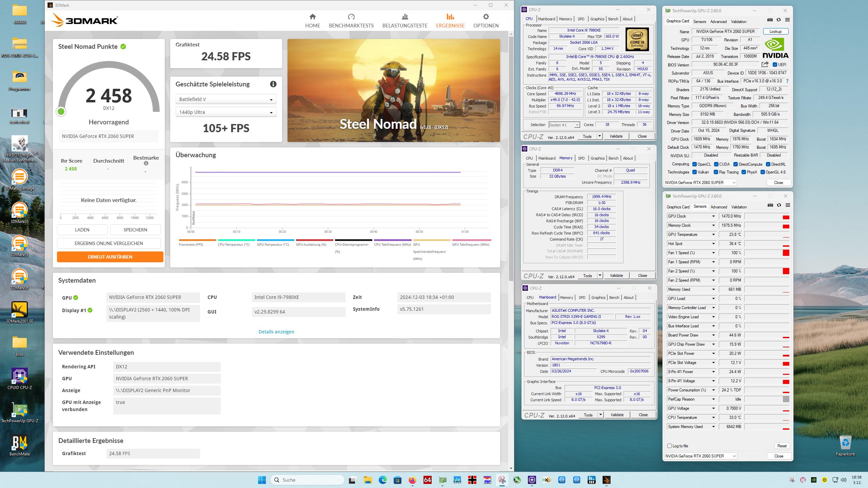
Task: Click LADEN button
Action: coord(82,229)
